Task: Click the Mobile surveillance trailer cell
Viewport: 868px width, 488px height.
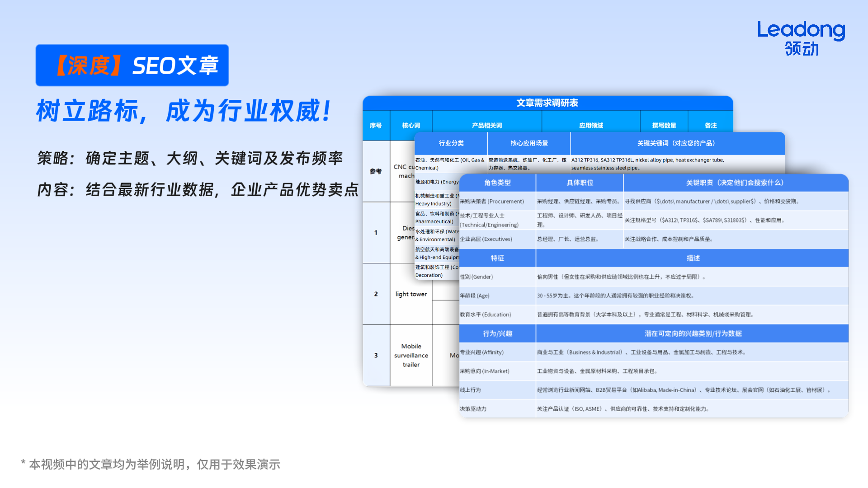Action: coord(410,356)
